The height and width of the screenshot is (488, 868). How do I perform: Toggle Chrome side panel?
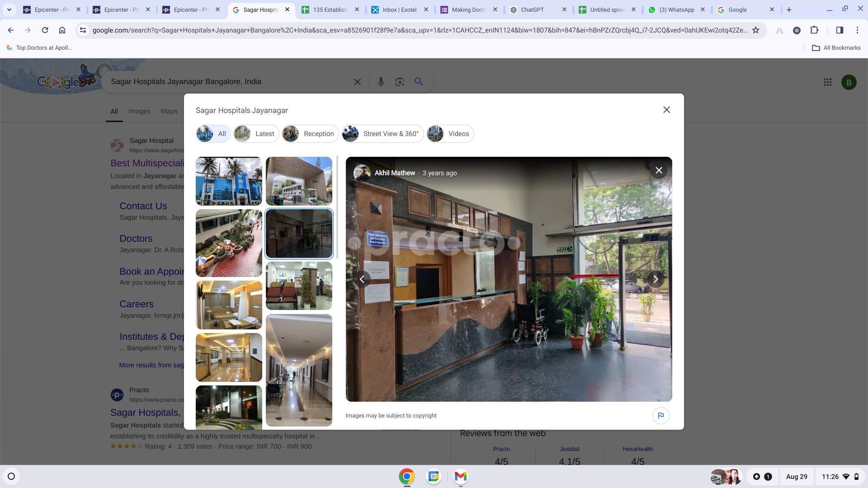(x=840, y=30)
